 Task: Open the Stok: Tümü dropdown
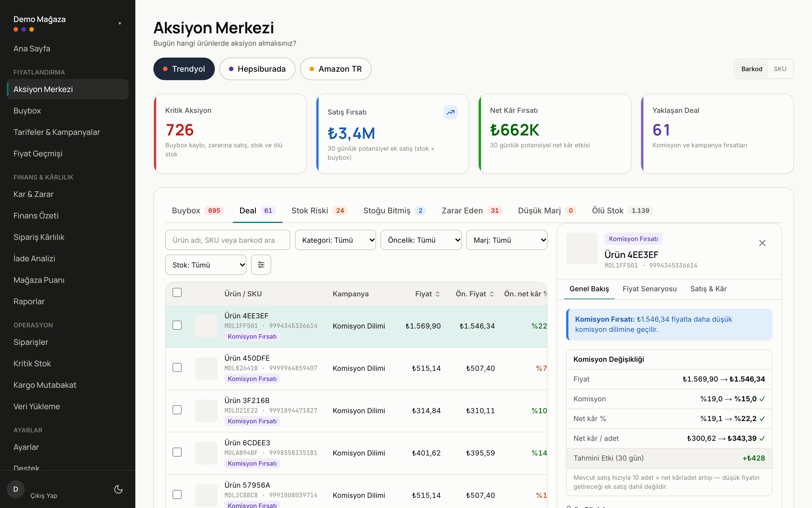[206, 265]
